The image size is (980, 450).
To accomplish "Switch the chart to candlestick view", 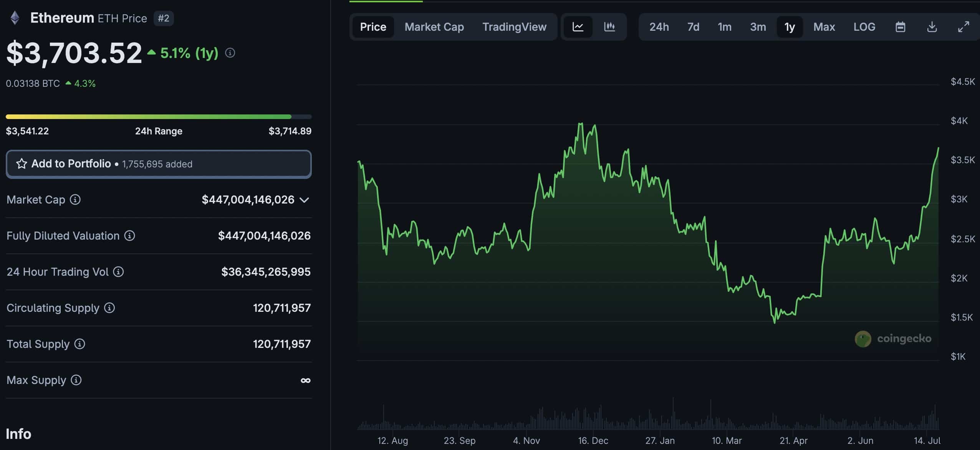I will 609,27.
